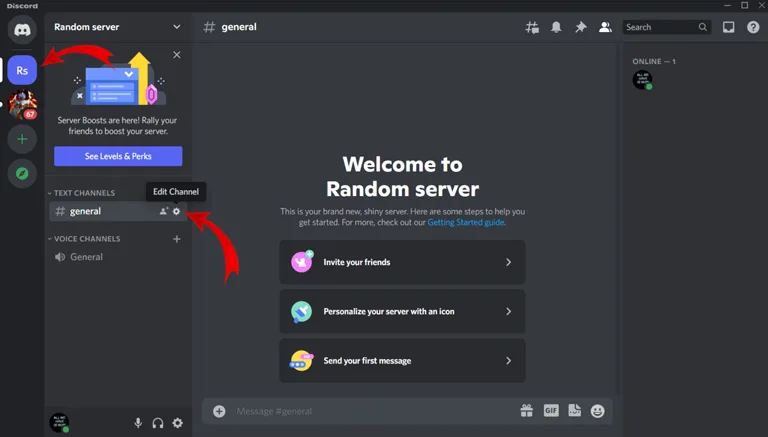Screen dimensions: 768x437
Task: Open the Getting Started guide link
Action: (x=466, y=222)
